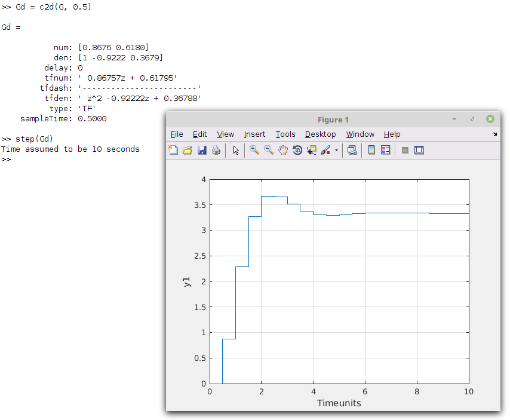Open the Insert menu
Viewport: 510px width, 420px height.
click(x=254, y=134)
